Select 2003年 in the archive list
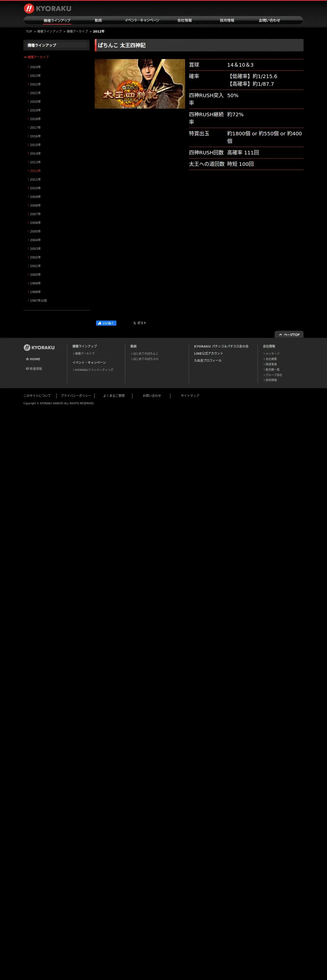327x980 pixels. [35, 249]
